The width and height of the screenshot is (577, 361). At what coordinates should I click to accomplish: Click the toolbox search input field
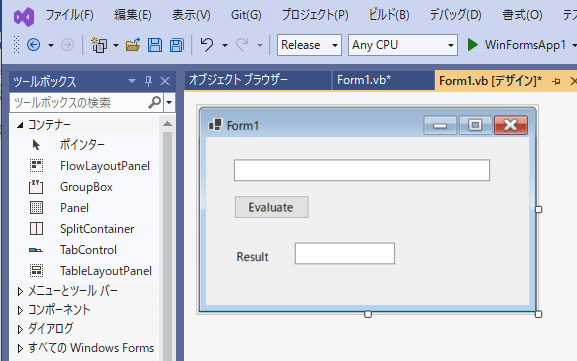click(79, 102)
